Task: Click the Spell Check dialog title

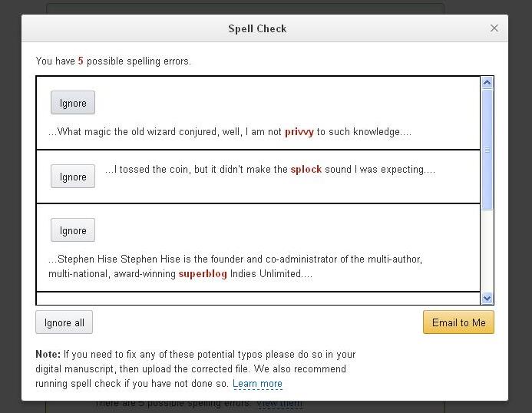Action: (257, 29)
